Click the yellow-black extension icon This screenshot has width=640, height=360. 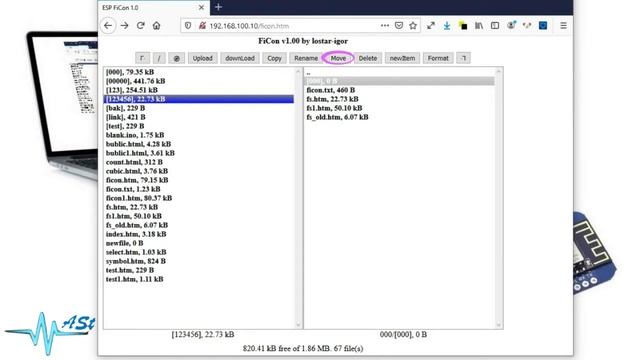coord(463,26)
